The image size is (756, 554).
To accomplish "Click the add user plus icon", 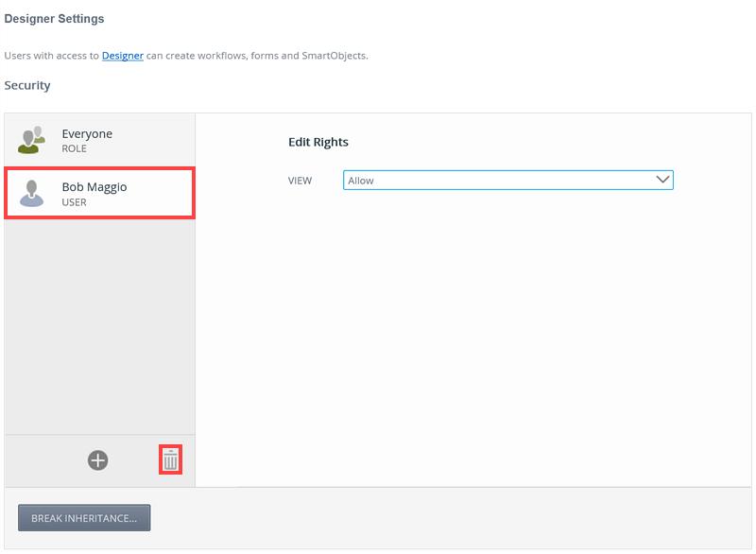I will (x=98, y=460).
